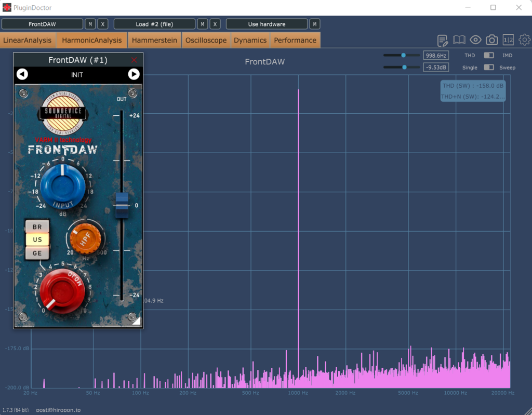Select the BR console model button
The width and height of the screenshot is (532, 415).
[37, 226]
